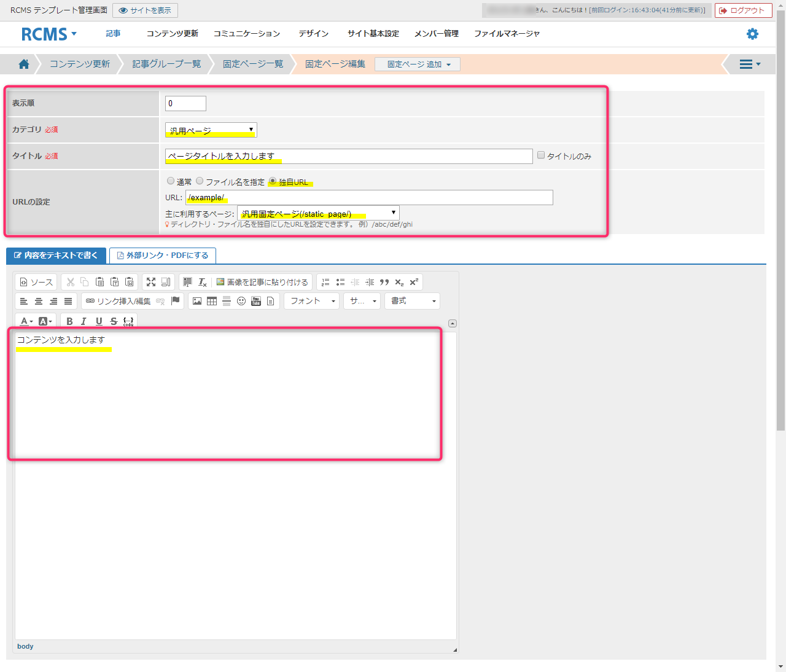Open the text color picker
786x672 pixels.
pos(26,321)
